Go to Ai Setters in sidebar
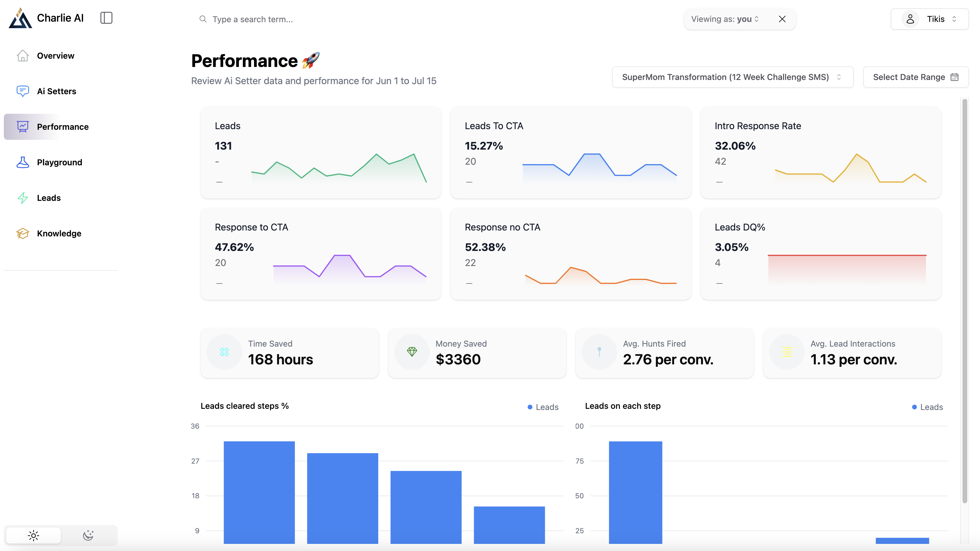980x551 pixels. (56, 91)
